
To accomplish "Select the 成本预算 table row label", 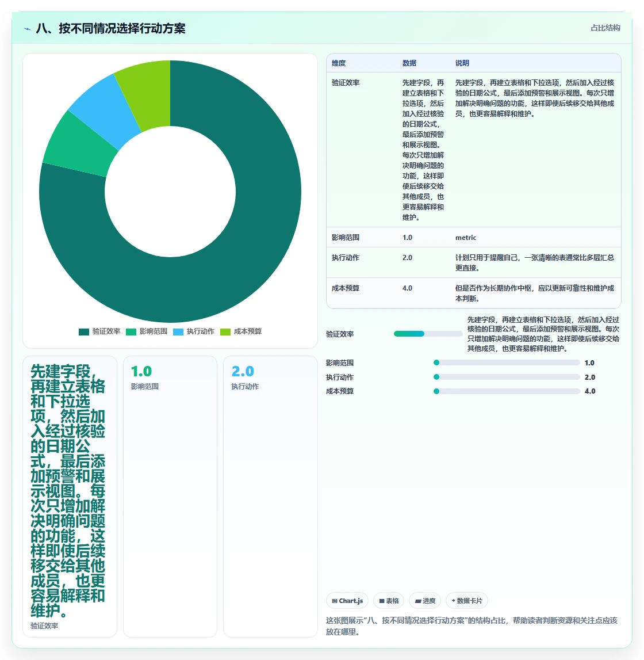I will [x=346, y=288].
